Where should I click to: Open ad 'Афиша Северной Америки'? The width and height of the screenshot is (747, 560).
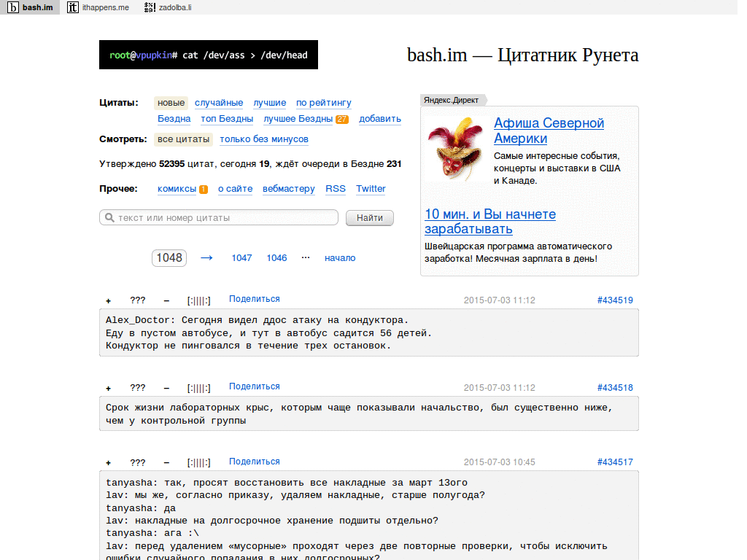click(x=549, y=131)
